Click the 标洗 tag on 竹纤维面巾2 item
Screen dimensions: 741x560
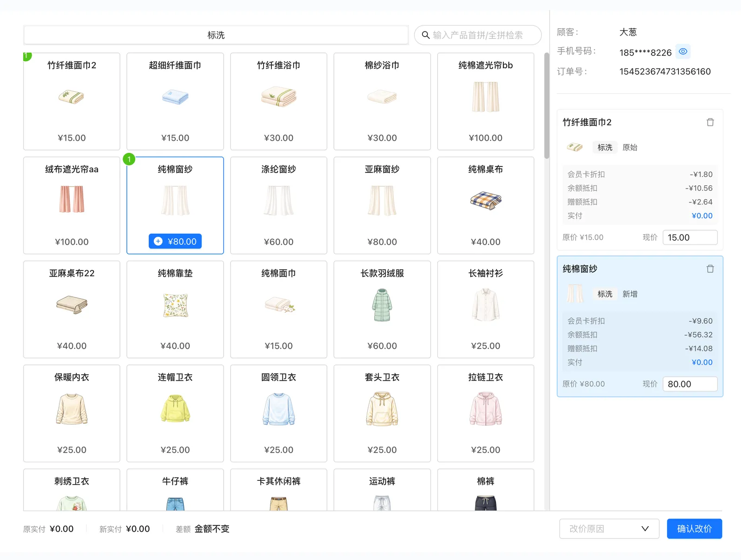coord(605,147)
